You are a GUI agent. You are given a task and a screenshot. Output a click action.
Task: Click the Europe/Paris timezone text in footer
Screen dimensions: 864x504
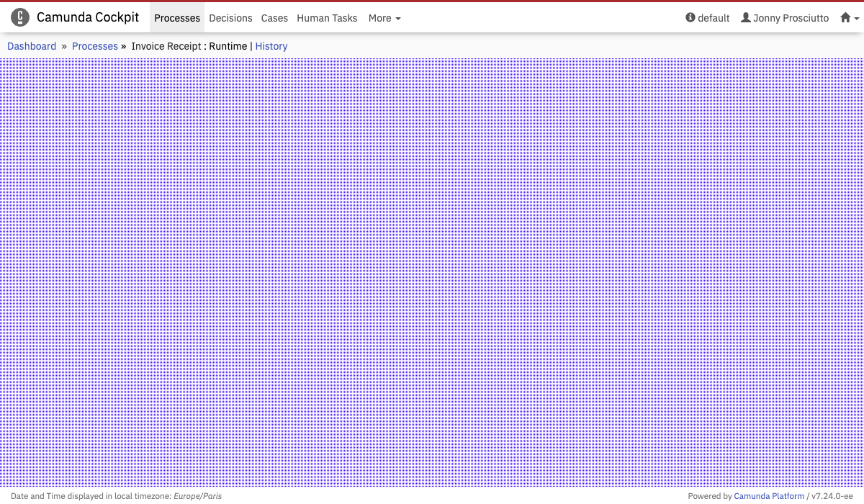(x=197, y=496)
